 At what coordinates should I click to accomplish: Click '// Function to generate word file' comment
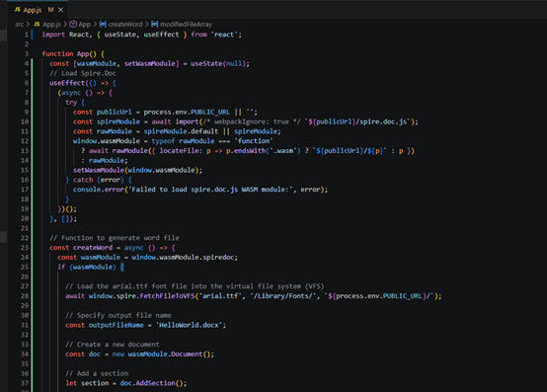point(115,238)
